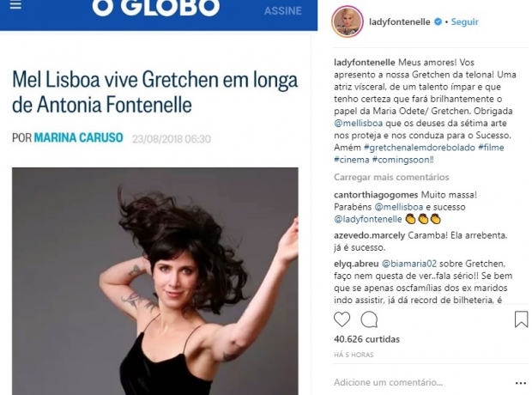This screenshot has width=532, height=395.
Task: Click the O GLOBO logo
Action: (x=155, y=8)
